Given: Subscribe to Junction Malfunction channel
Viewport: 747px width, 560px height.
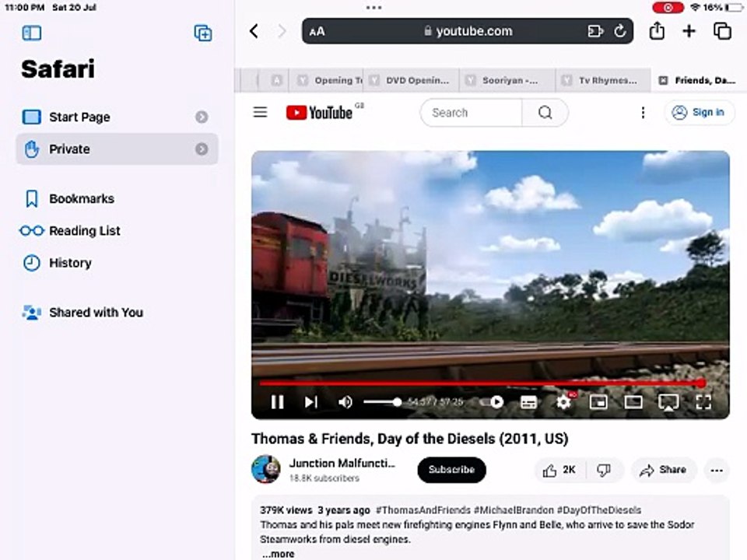Looking at the screenshot, I should [x=451, y=470].
